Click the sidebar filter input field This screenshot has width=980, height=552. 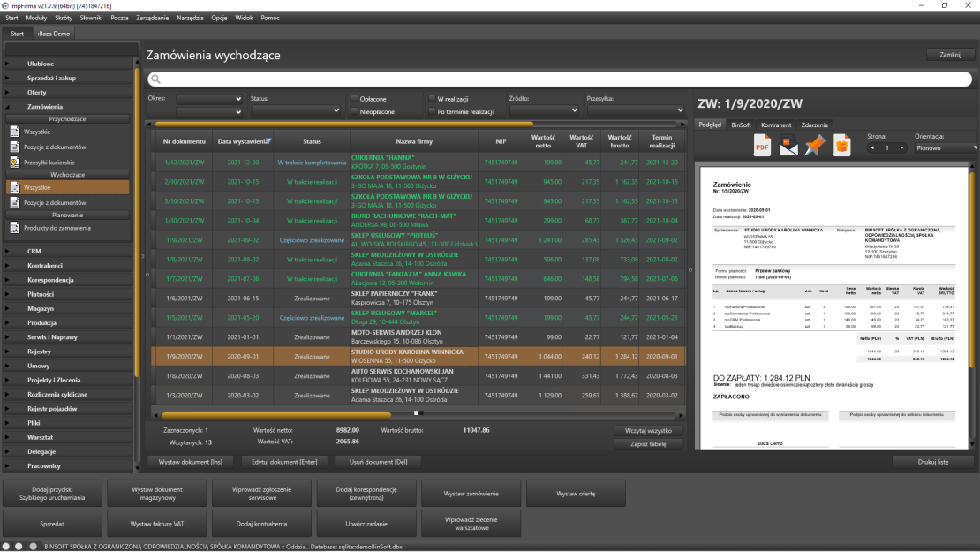(71, 49)
